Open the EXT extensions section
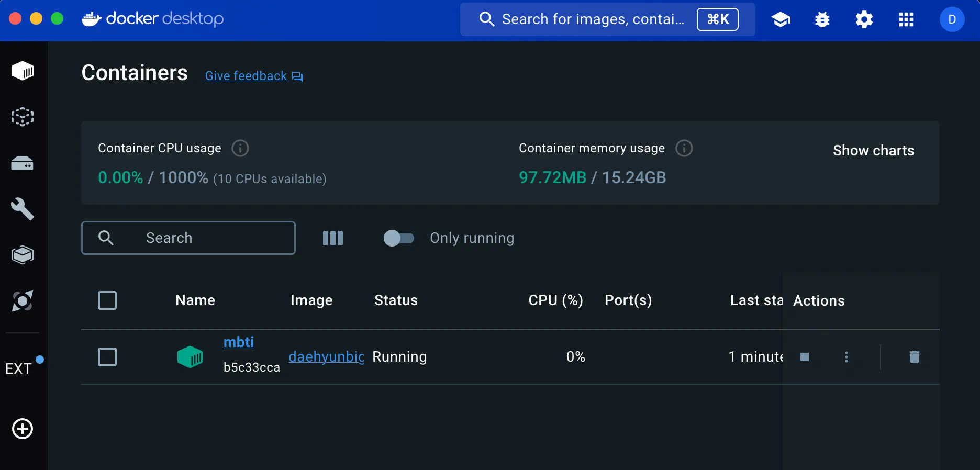The image size is (980, 470). pyautogui.click(x=19, y=368)
